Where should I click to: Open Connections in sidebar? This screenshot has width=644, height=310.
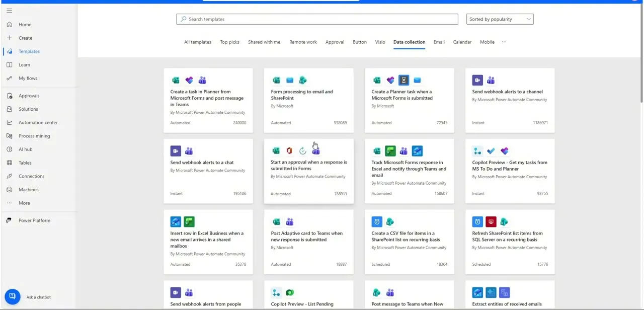31,176
